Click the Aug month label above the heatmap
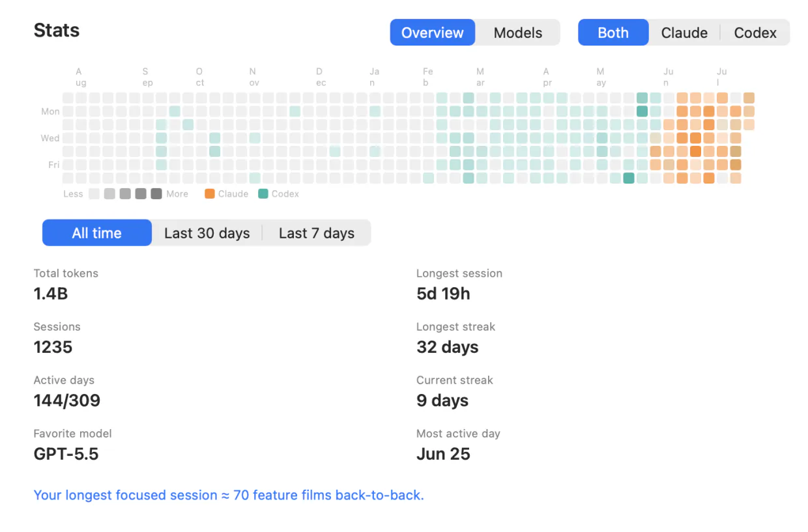Image resolution: width=808 pixels, height=532 pixels. [x=81, y=77]
